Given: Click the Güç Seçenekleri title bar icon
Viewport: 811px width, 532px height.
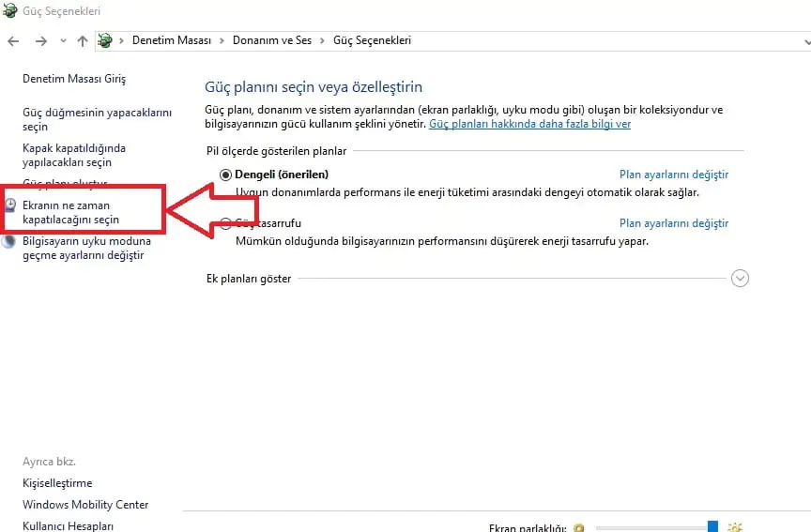Looking at the screenshot, I should point(9,10).
